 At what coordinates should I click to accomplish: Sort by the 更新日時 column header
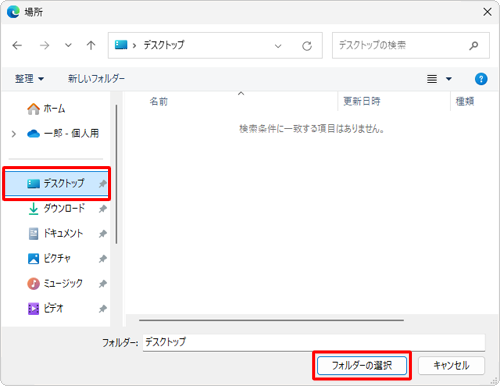click(x=362, y=101)
